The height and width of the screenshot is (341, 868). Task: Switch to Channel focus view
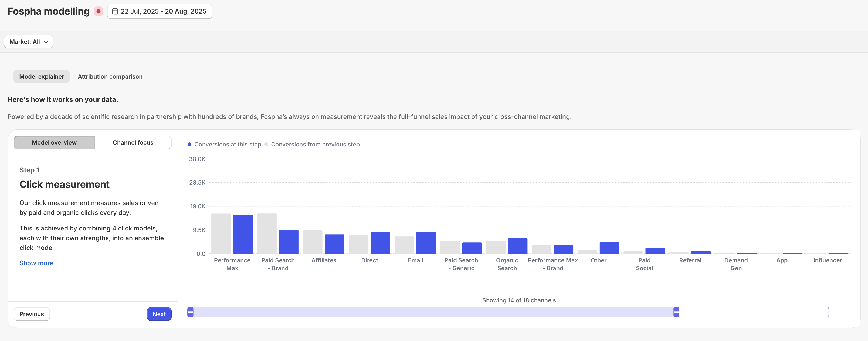133,142
